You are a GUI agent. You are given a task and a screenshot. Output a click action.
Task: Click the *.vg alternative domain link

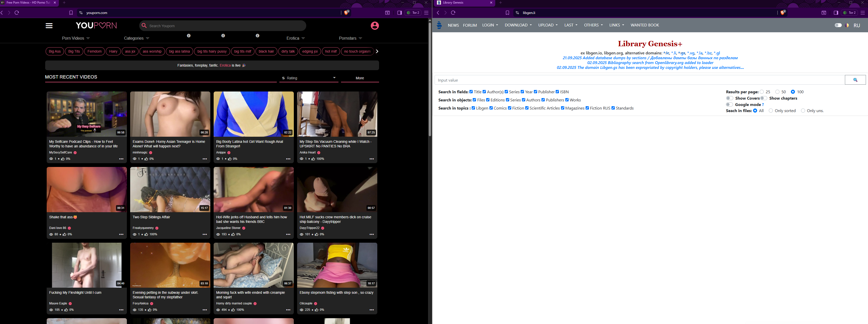[x=691, y=53]
